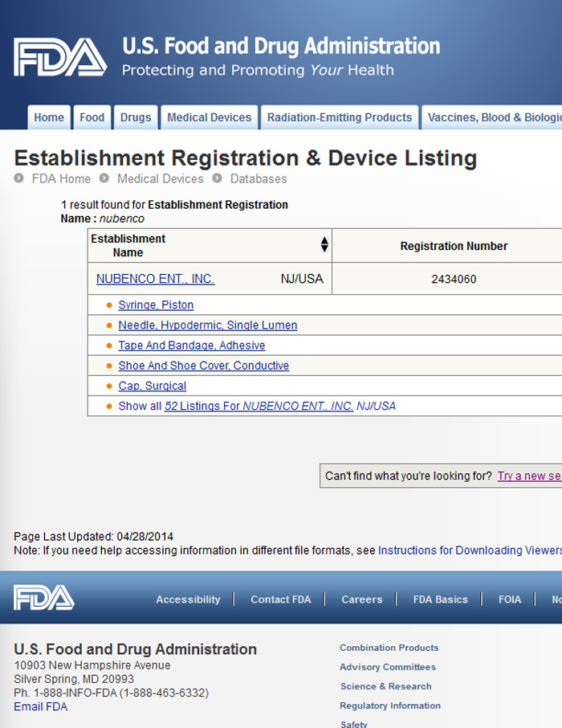
Task: Sort by Establishment Name arrows
Action: coord(324,245)
